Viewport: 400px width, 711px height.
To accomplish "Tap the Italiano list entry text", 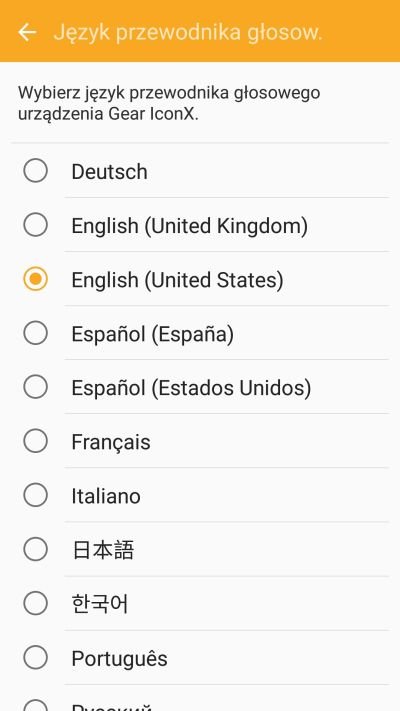I will click(106, 496).
